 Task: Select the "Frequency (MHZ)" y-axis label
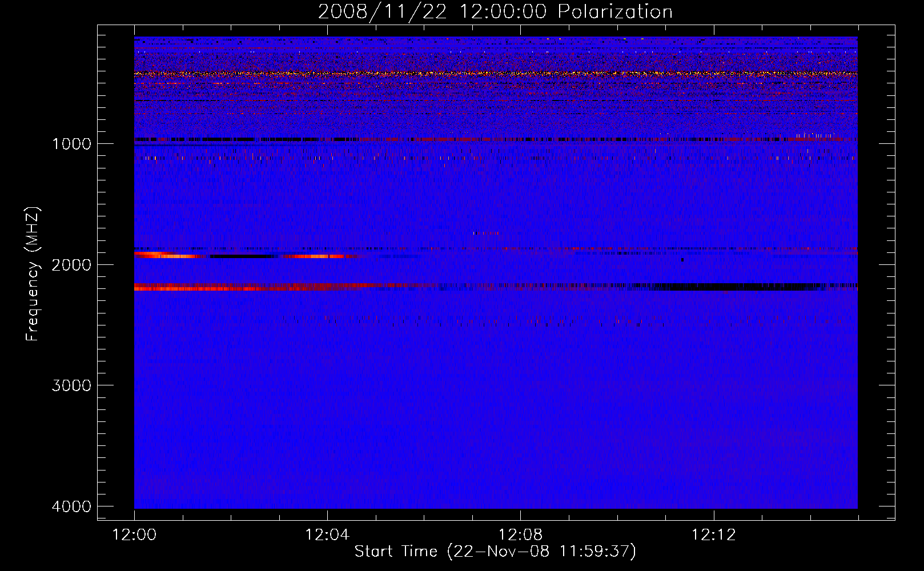tap(33, 274)
